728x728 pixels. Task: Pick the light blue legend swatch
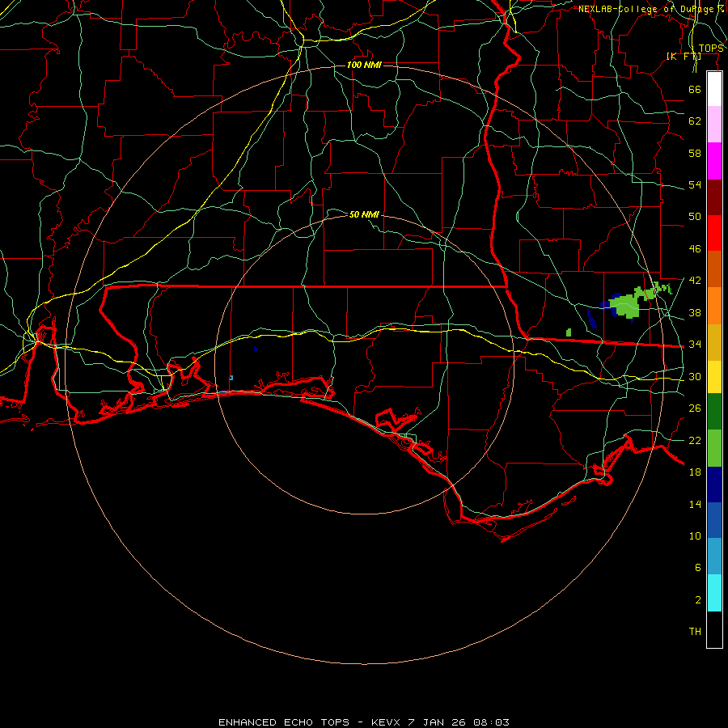click(714, 556)
